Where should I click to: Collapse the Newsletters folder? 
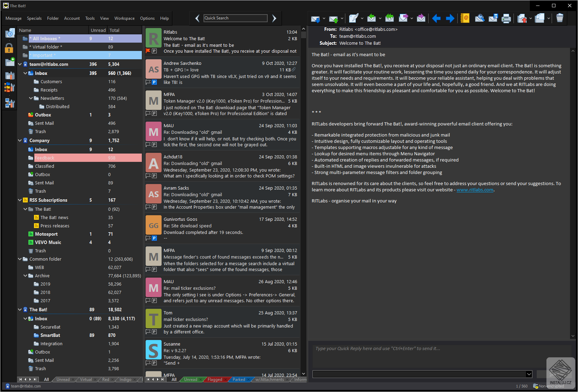[31, 98]
